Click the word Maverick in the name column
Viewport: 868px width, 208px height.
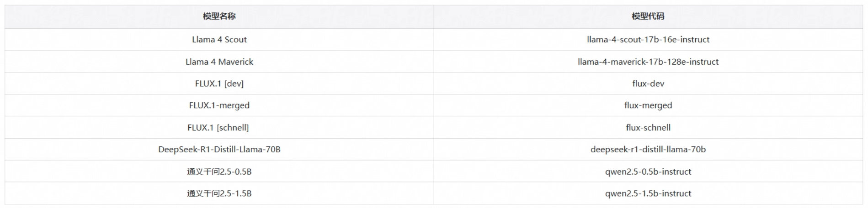point(235,62)
